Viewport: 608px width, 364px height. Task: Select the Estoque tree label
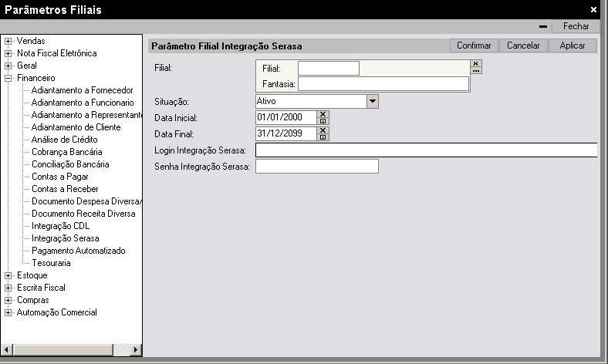[x=32, y=275]
